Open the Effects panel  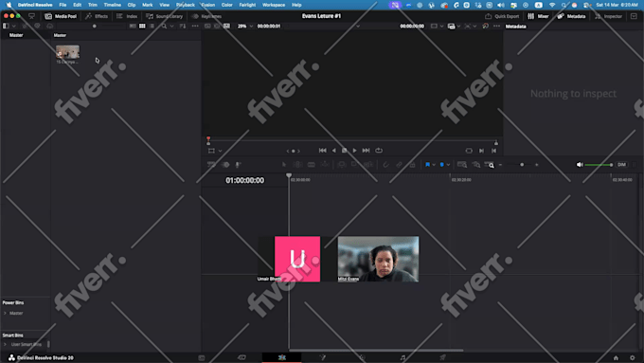pyautogui.click(x=97, y=16)
